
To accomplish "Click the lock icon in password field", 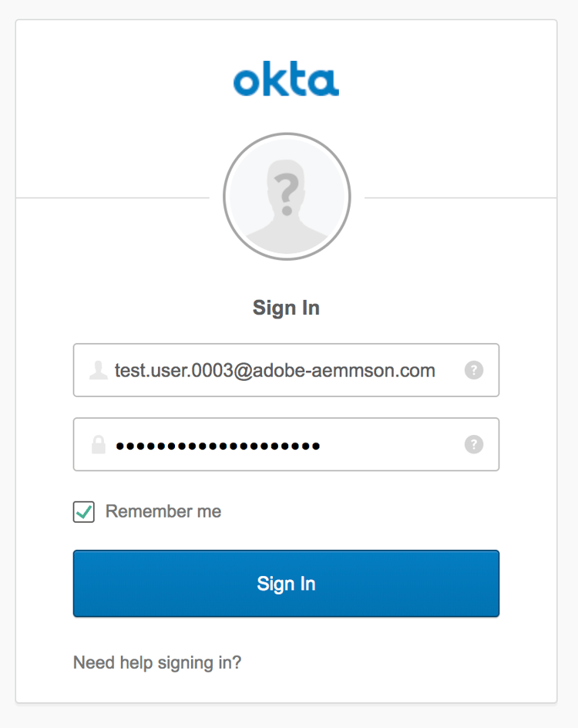I will tap(98, 445).
